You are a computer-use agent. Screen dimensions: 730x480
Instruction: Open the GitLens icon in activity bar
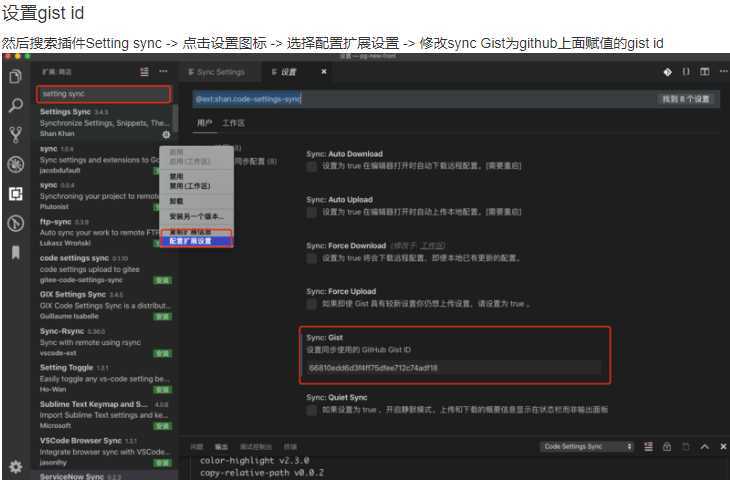(x=15, y=223)
